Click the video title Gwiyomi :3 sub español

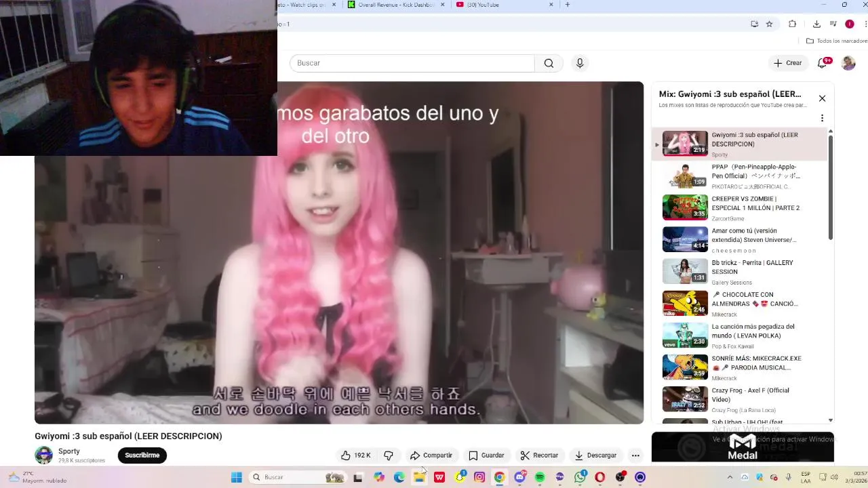click(x=128, y=436)
